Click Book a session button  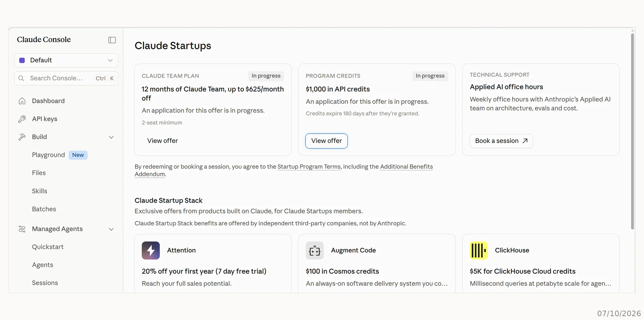[501, 141]
